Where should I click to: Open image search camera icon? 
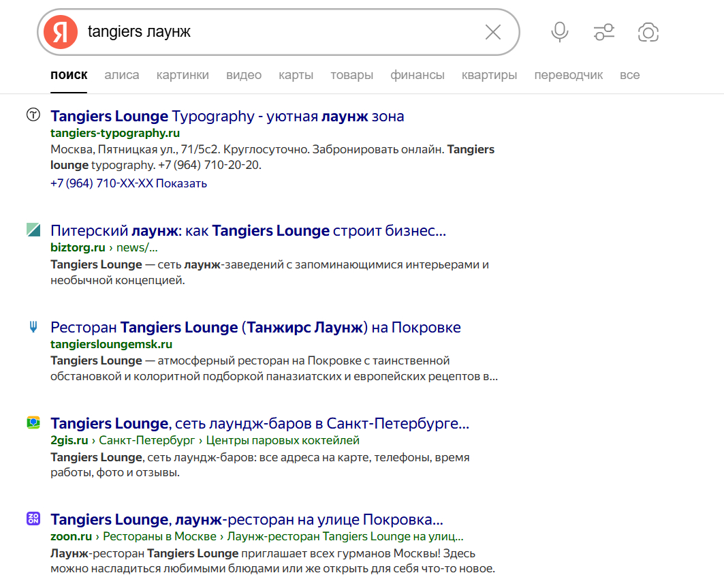648,32
